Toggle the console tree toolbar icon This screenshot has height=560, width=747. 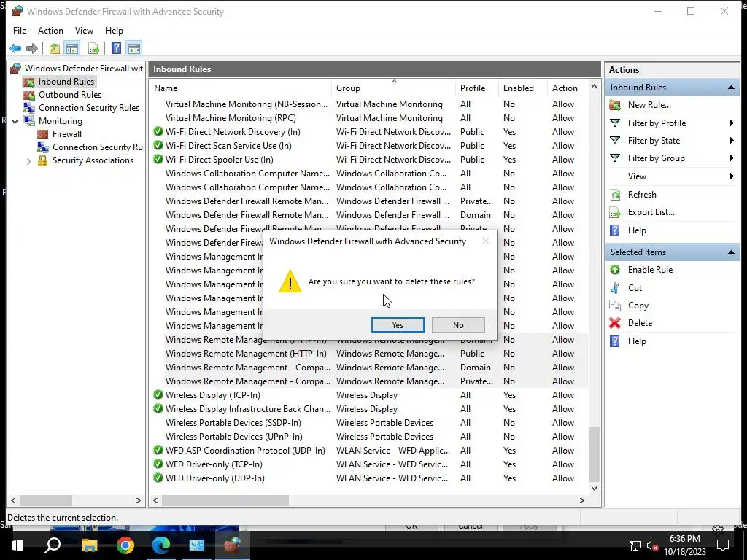[72, 48]
